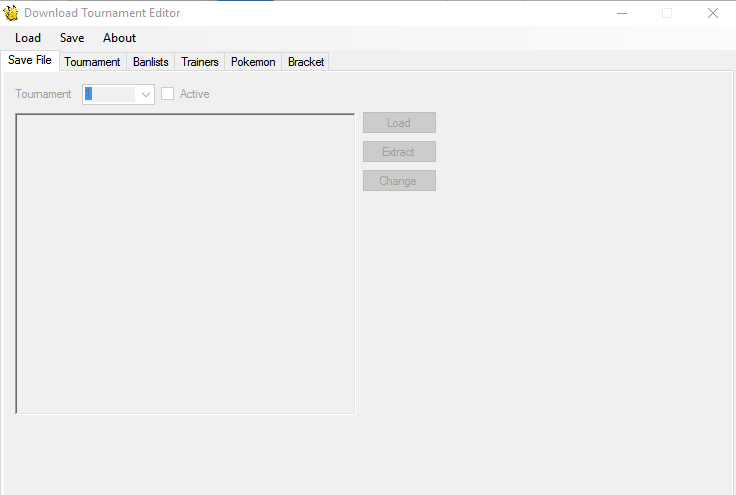Select the Pokemon tab
This screenshot has width=736, height=495.
[x=253, y=62]
